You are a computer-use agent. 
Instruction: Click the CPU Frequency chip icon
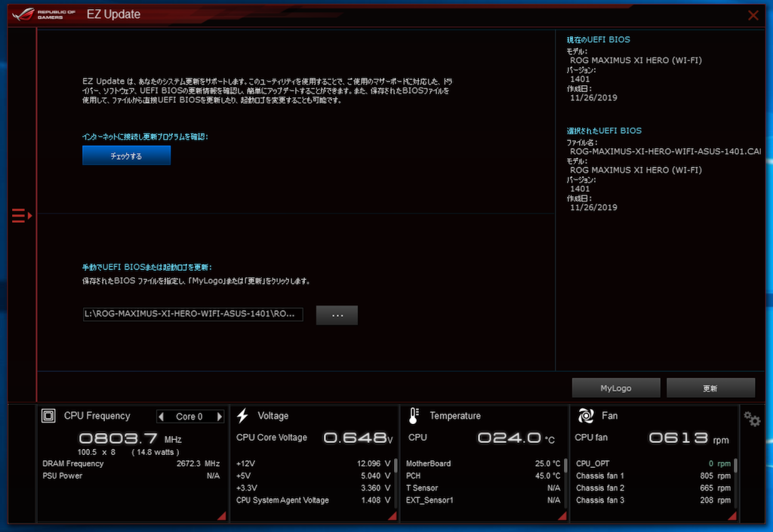tap(48, 416)
